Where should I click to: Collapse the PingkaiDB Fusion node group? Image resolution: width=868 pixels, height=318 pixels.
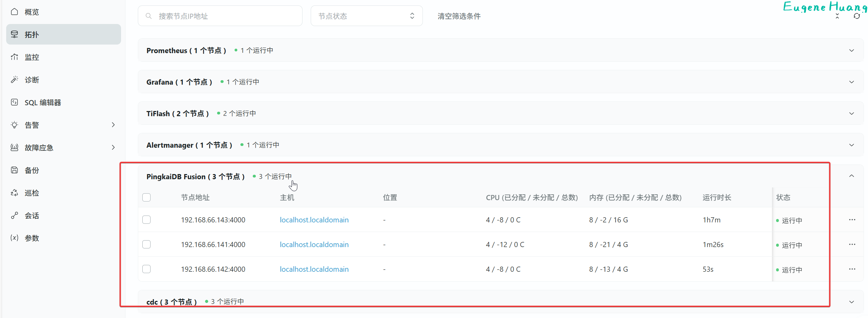tap(851, 176)
